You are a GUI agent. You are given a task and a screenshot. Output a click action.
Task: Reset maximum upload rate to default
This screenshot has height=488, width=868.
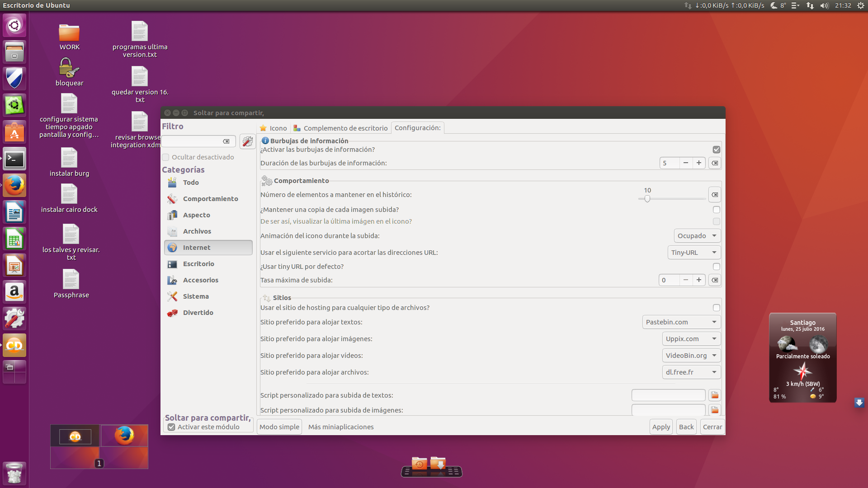[715, 280]
